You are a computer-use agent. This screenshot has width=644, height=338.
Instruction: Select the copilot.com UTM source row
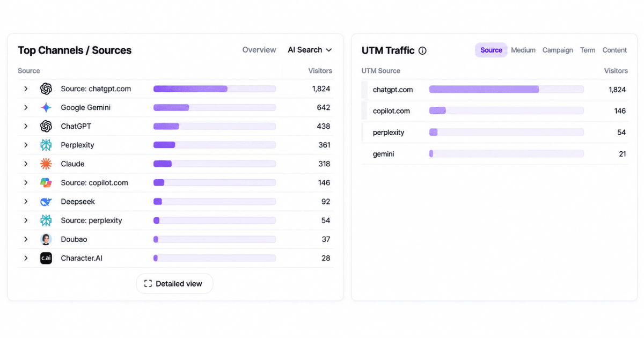(494, 111)
